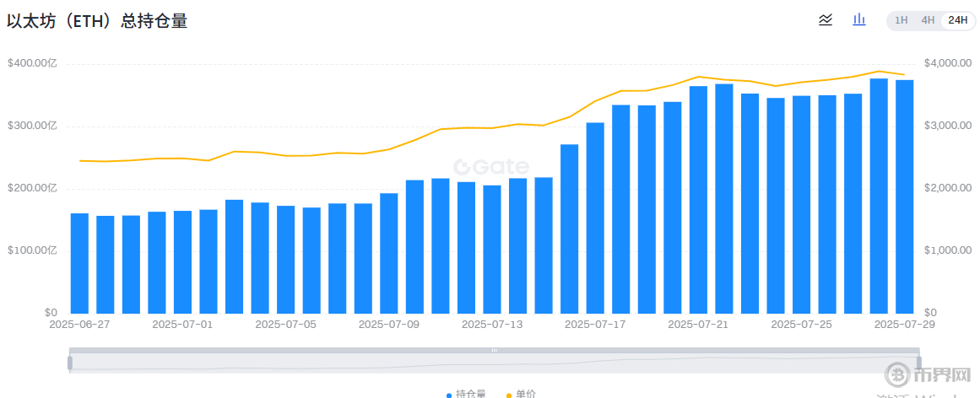The width and height of the screenshot is (980, 398).
Task: Switch to the 4H interval
Action: (928, 20)
